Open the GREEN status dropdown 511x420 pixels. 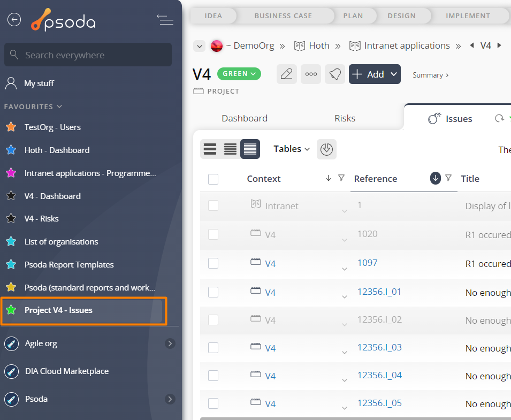pos(239,74)
